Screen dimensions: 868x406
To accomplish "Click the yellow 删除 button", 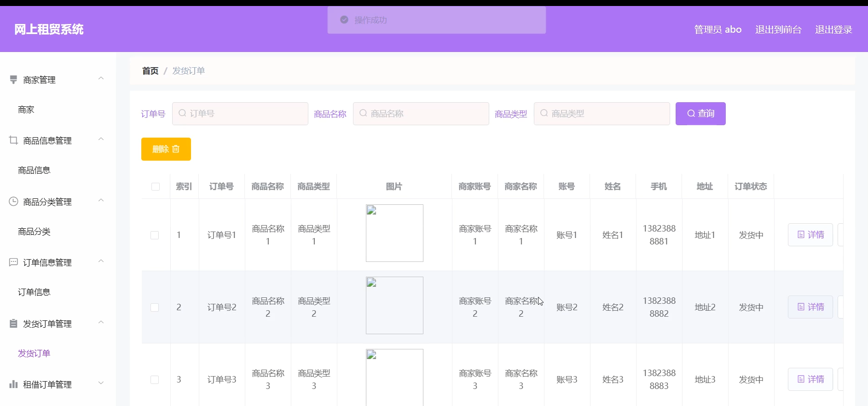I will (166, 149).
